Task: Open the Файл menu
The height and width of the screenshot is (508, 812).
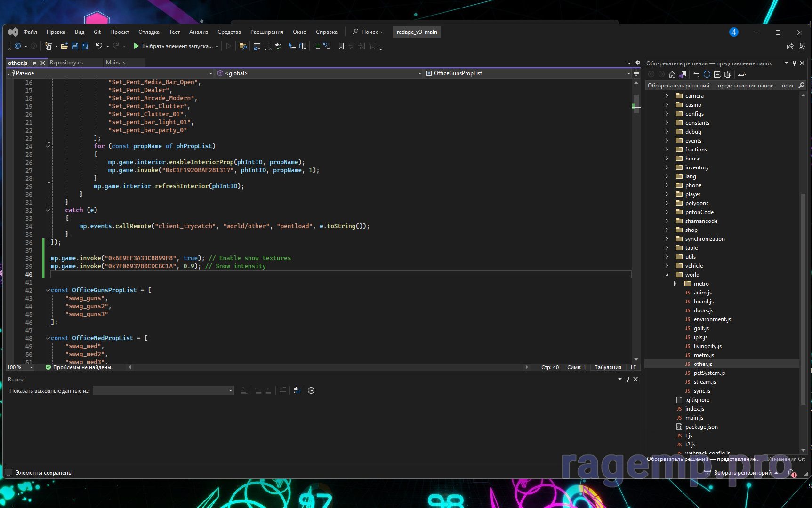Action: coord(31,32)
